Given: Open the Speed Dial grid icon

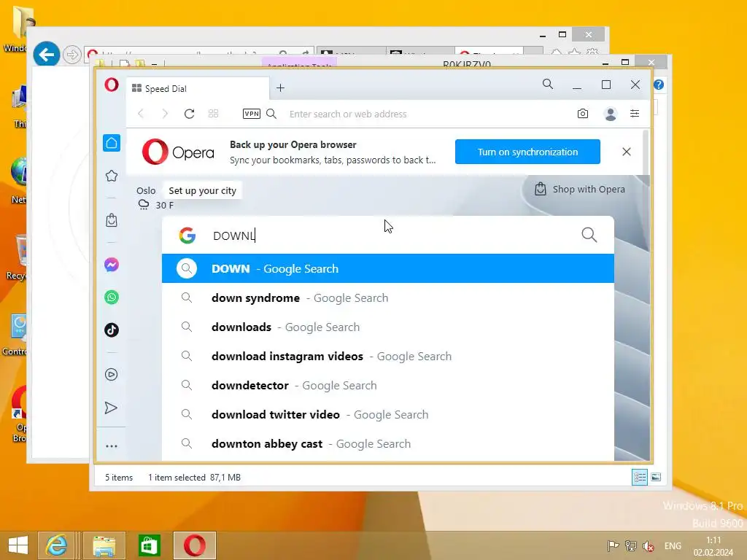Looking at the screenshot, I should (214, 114).
